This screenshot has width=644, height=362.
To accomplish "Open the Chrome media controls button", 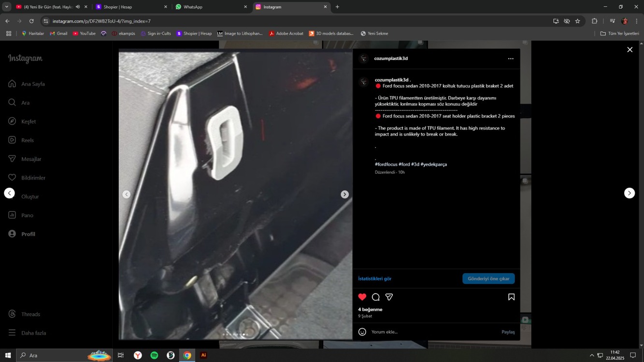I will click(x=612, y=21).
